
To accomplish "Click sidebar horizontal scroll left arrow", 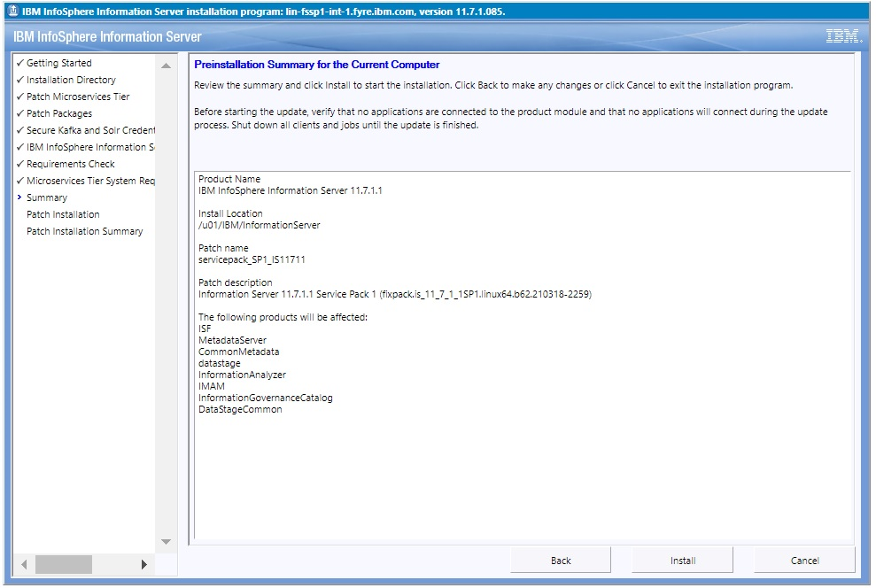I will click(23, 565).
